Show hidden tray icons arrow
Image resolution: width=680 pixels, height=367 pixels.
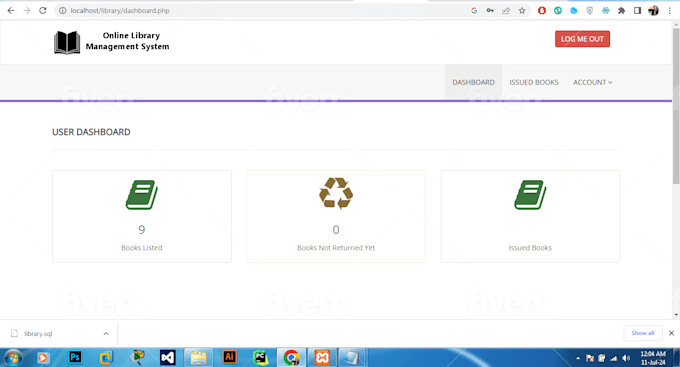point(578,358)
